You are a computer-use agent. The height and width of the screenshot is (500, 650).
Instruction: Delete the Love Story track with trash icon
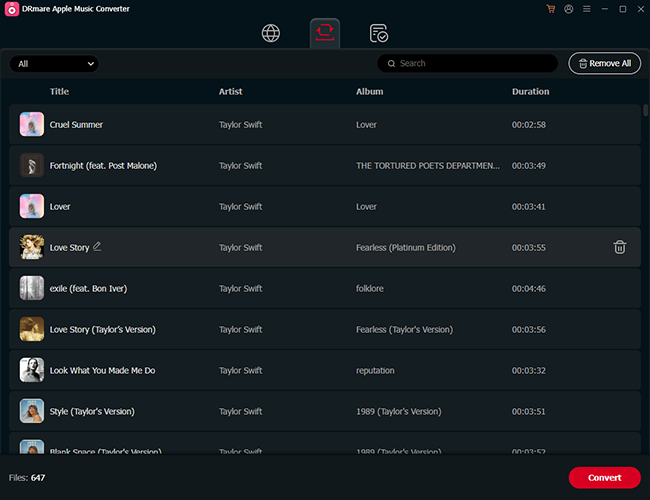point(620,247)
